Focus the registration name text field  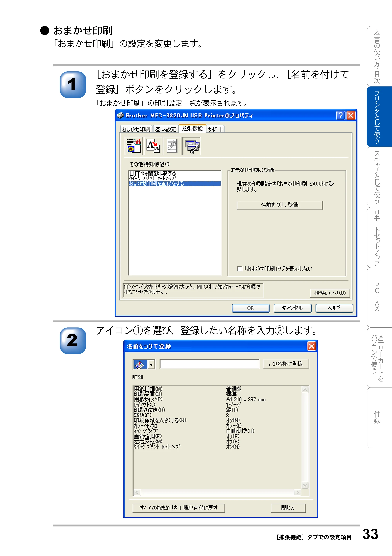(209, 364)
